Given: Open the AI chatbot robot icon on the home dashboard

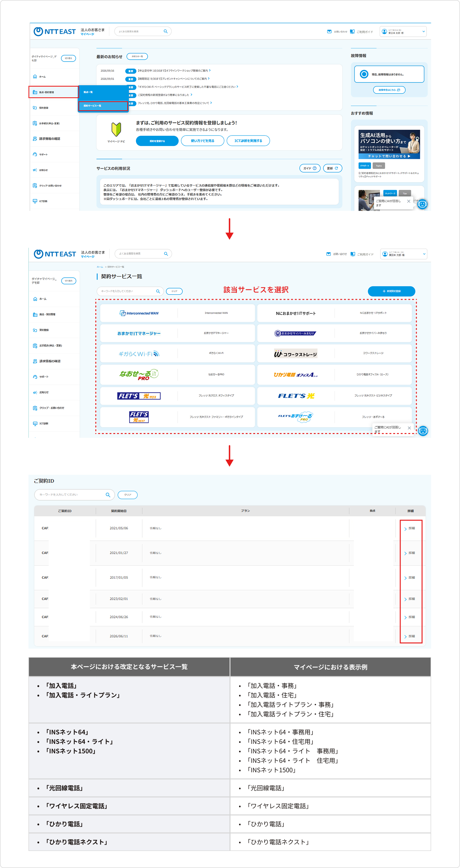Looking at the screenshot, I should coord(423,204).
